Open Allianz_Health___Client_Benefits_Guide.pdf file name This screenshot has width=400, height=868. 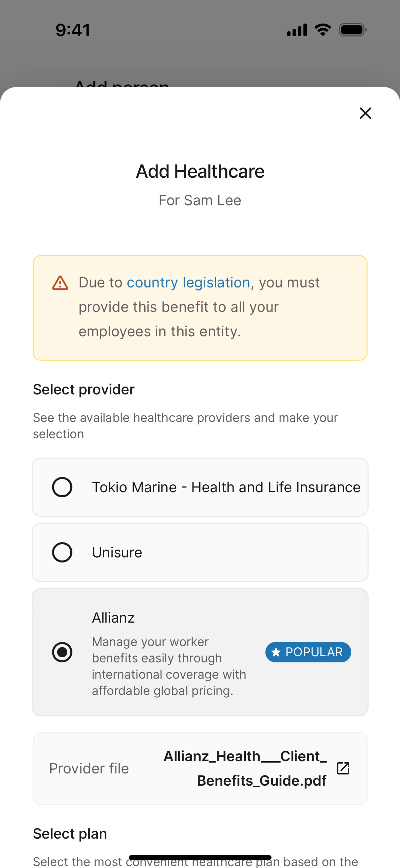[x=245, y=768]
